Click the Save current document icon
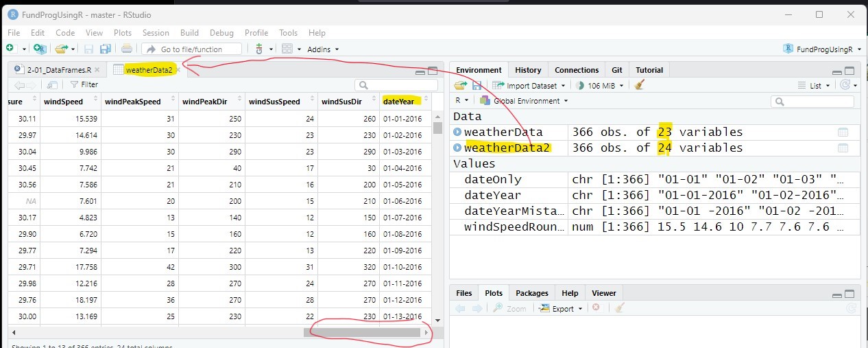 (x=88, y=49)
